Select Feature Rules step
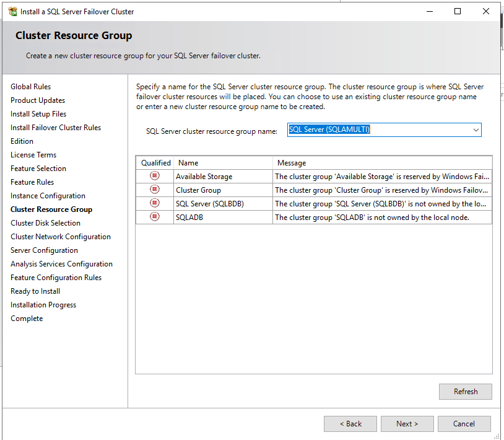Screen dimensions: 504x440 pos(32,182)
